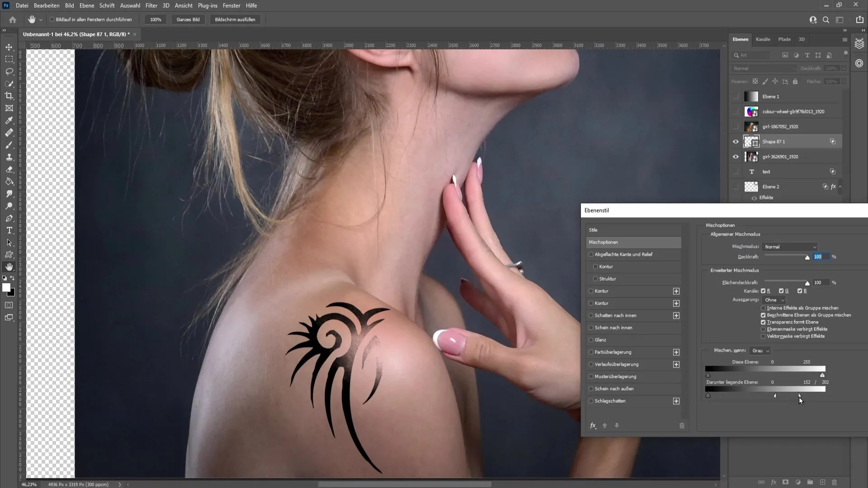Select the colour-wheel layer thumbnail
Image resolution: width=868 pixels, height=488 pixels.
(x=751, y=112)
